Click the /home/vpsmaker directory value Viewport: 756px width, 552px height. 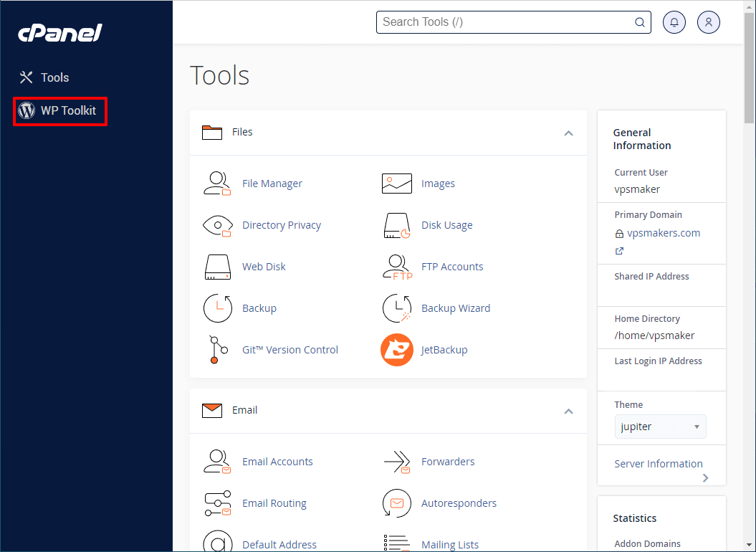click(x=654, y=336)
